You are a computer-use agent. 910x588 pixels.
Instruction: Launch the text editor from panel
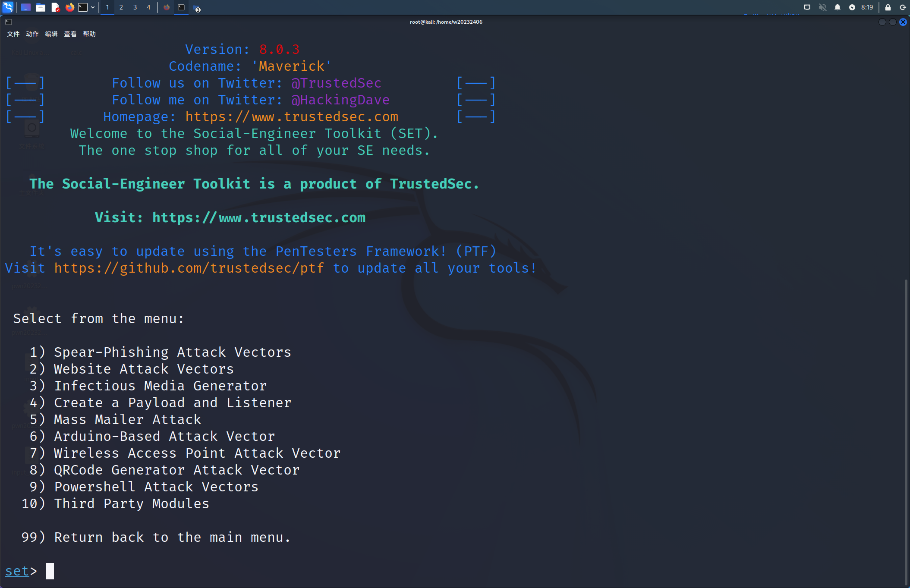55,7
